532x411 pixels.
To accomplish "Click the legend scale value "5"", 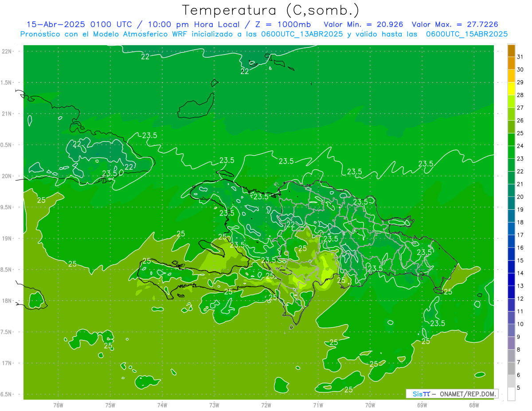I will click(x=519, y=388).
